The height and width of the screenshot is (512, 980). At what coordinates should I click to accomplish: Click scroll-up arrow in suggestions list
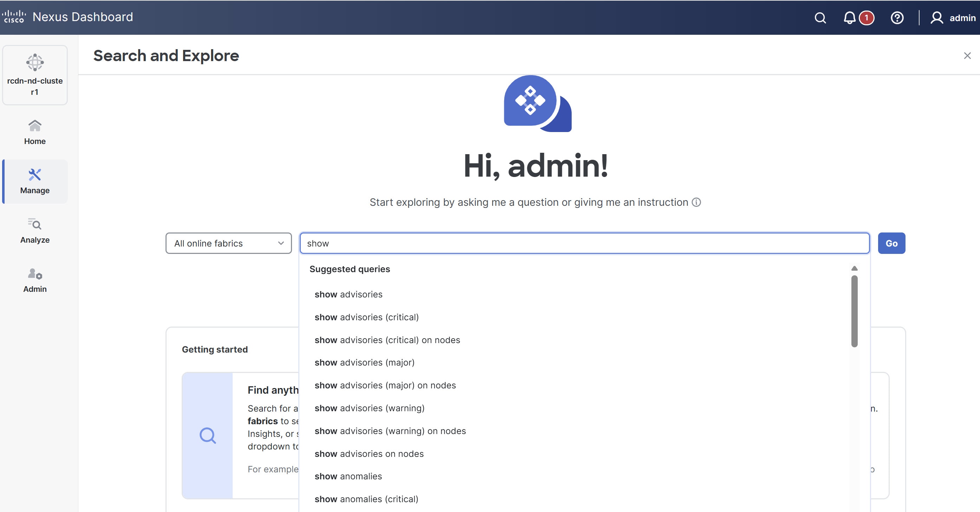(x=854, y=268)
